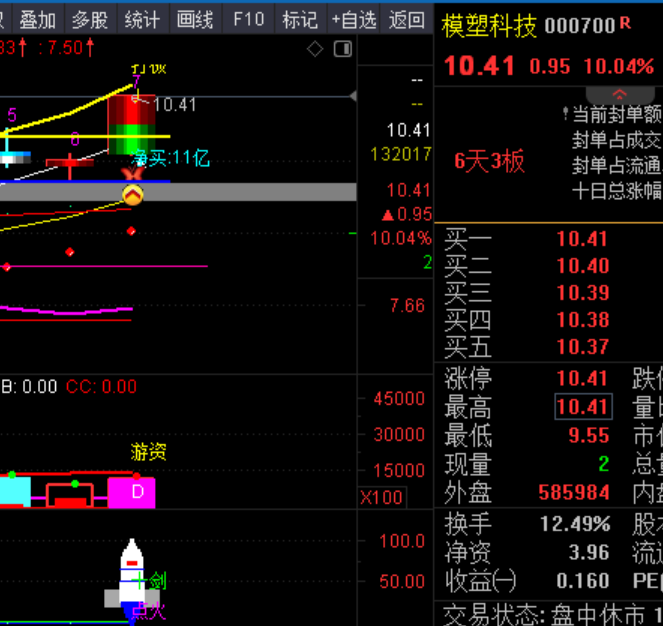The height and width of the screenshot is (626, 663).
Task: Click the diamond icon above the chart
Action: (315, 49)
